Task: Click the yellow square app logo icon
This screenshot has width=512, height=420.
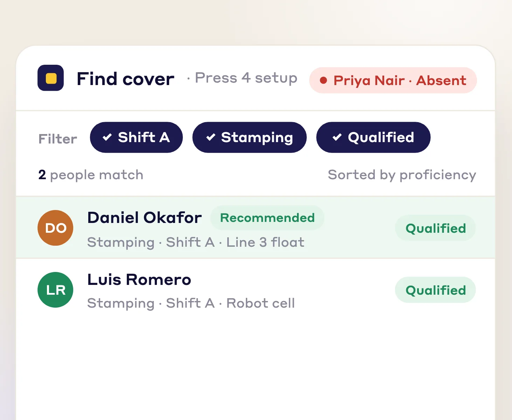Action: point(51,78)
